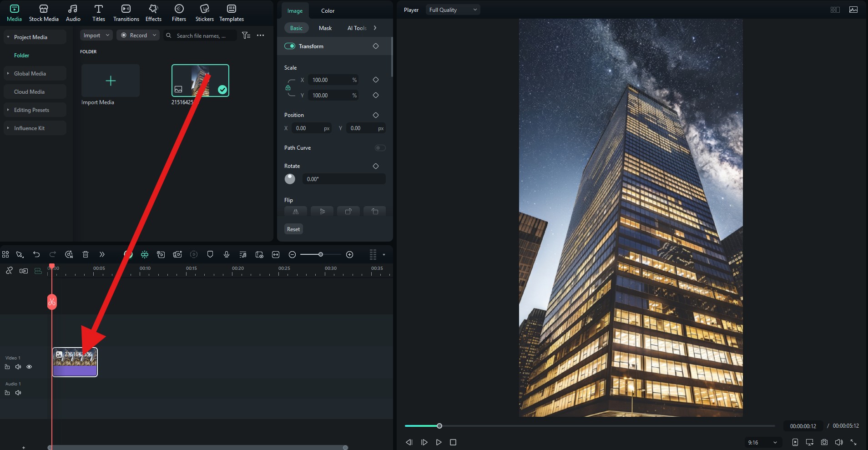Viewport: 868px width, 450px height.
Task: Rotate image 90 degrees counterclockwise
Action: [x=375, y=211]
